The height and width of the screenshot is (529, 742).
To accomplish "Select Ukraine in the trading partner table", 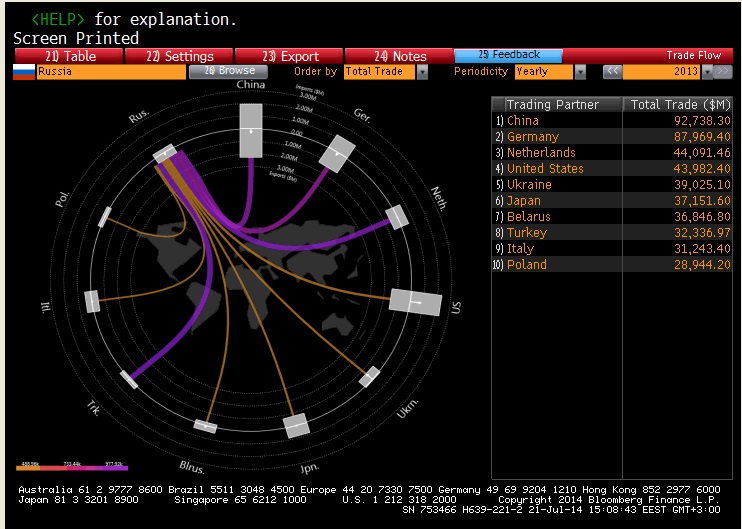I will pyautogui.click(x=529, y=185).
